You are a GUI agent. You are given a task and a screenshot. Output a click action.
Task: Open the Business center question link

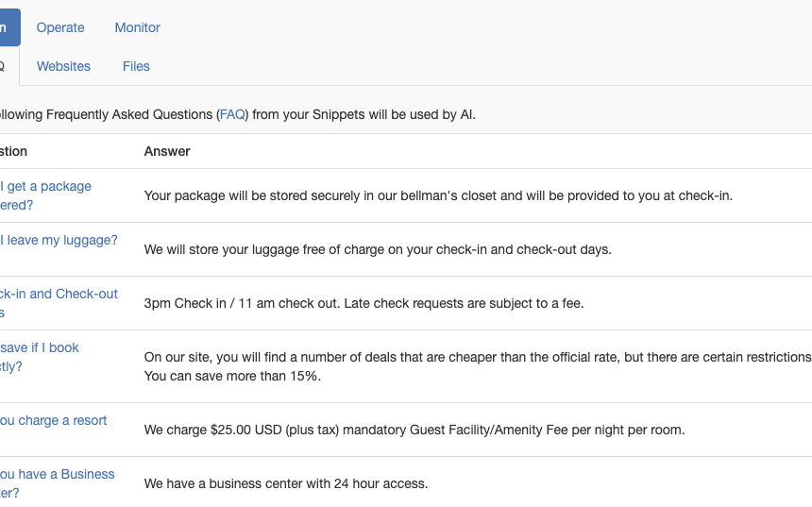pyautogui.click(x=57, y=483)
